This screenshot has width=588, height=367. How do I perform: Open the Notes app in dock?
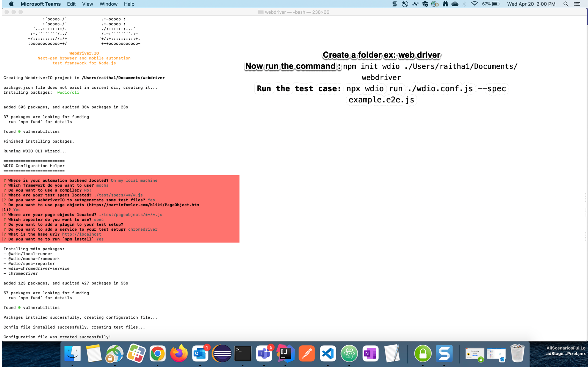point(94,354)
